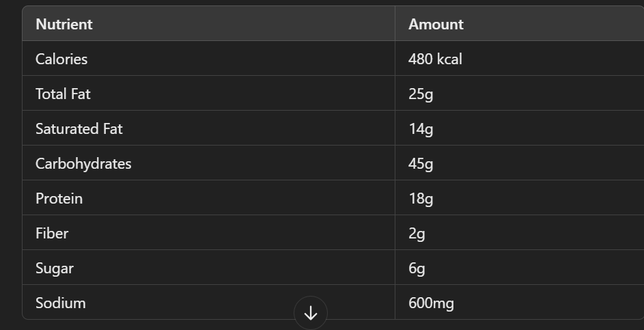Select the Sodium cell
The height and width of the screenshot is (330, 644).
61,303
